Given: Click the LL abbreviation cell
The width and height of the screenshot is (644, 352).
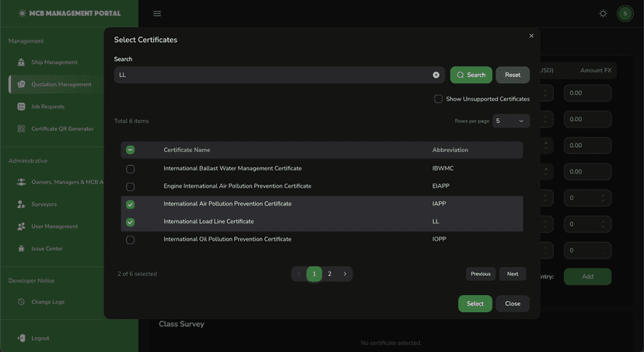Looking at the screenshot, I should [x=436, y=221].
